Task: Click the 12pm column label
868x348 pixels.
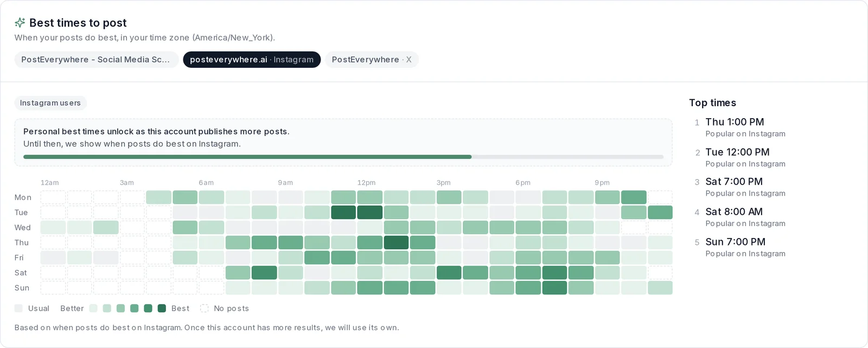Action: click(x=366, y=183)
